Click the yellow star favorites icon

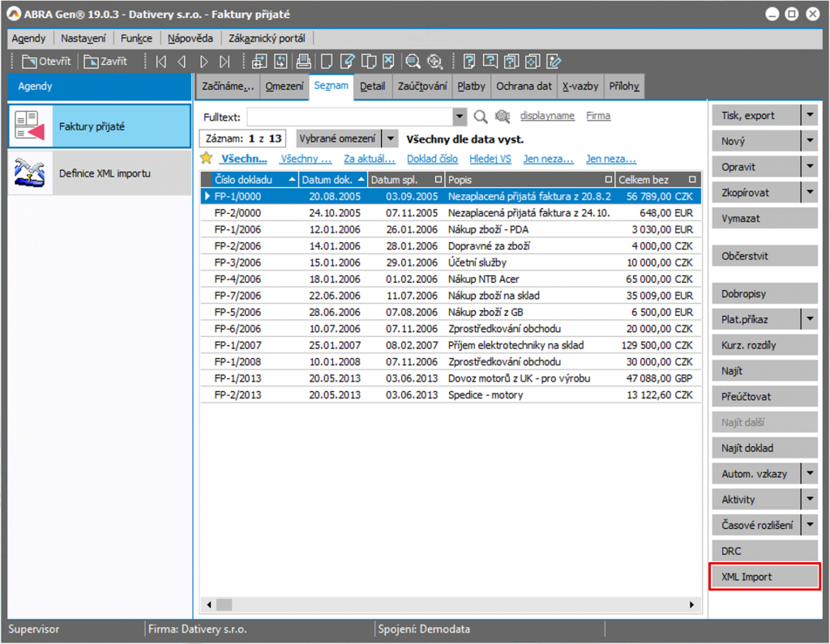coord(207,158)
